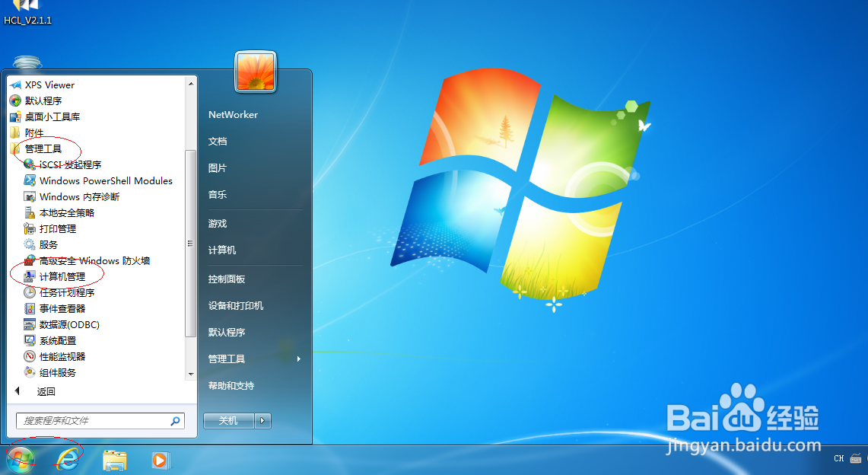This screenshot has width=868, height=475.
Task: Click the 关机 shutdown button
Action: tap(228, 421)
